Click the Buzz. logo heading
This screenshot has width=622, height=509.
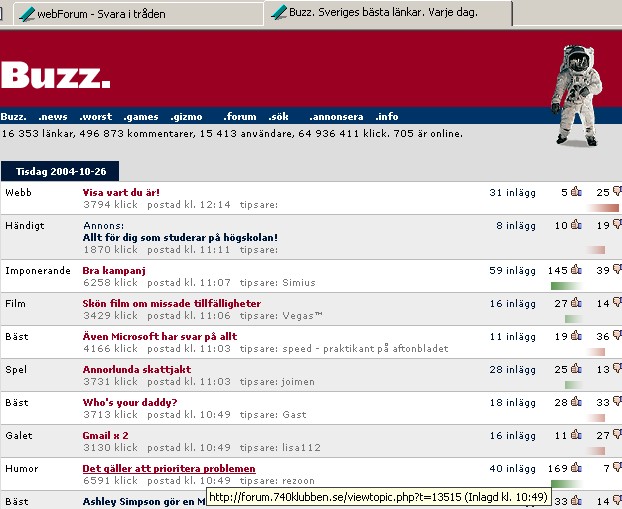56,75
